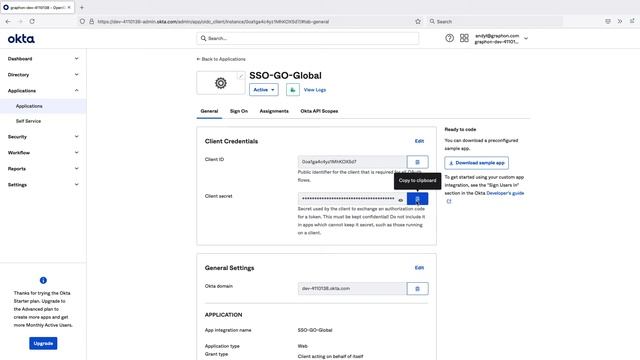Click the gear application logo thumbnail
This screenshot has height=360, width=640.
tap(221, 83)
